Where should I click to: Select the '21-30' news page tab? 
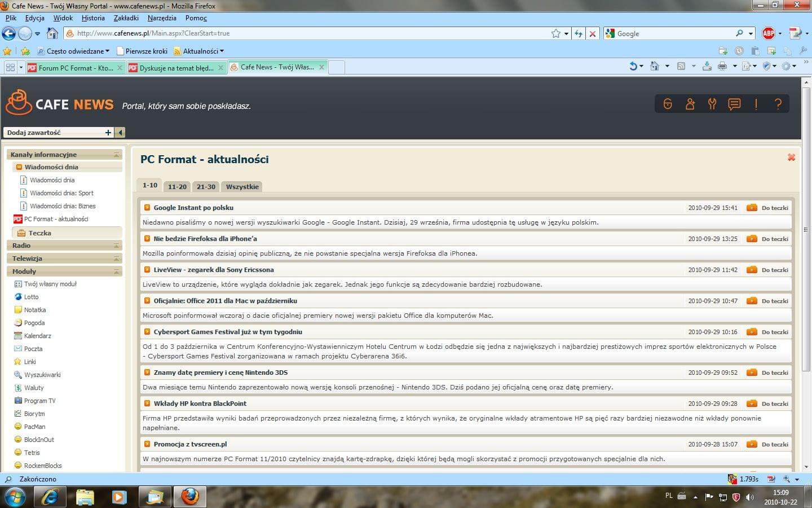(206, 187)
